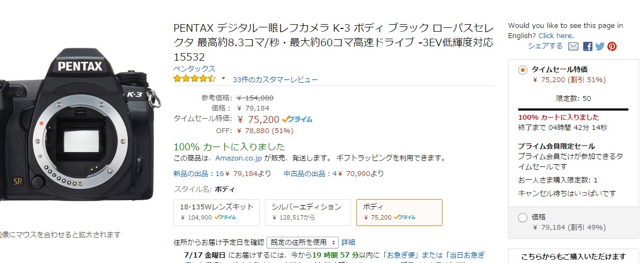This screenshot has height=263, width=644.
Task: Choose the シルバーエディション style option
Action: pos(308,213)
